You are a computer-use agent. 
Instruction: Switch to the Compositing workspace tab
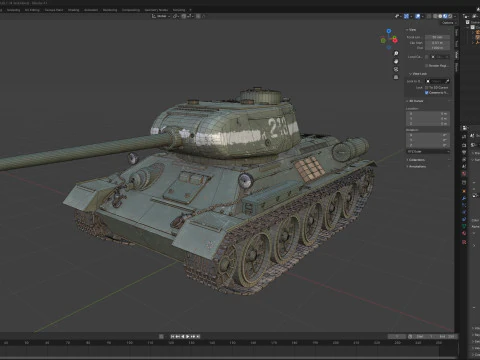[x=131, y=10]
